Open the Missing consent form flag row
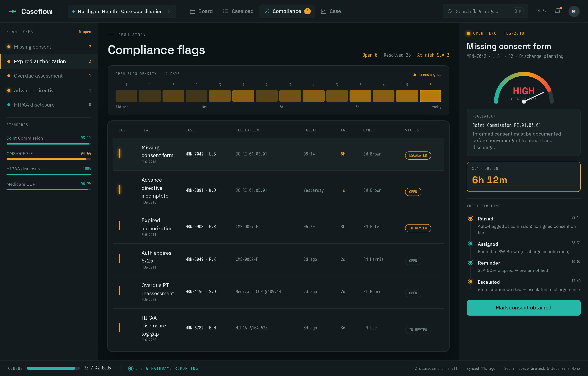 [278, 154]
